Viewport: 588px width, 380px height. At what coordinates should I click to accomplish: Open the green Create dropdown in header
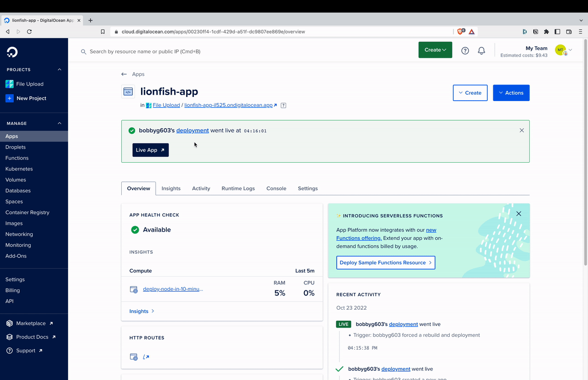tap(435, 50)
